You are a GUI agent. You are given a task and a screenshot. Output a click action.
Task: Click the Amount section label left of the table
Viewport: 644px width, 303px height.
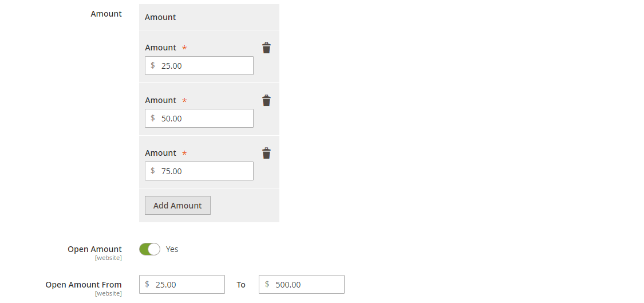point(106,14)
